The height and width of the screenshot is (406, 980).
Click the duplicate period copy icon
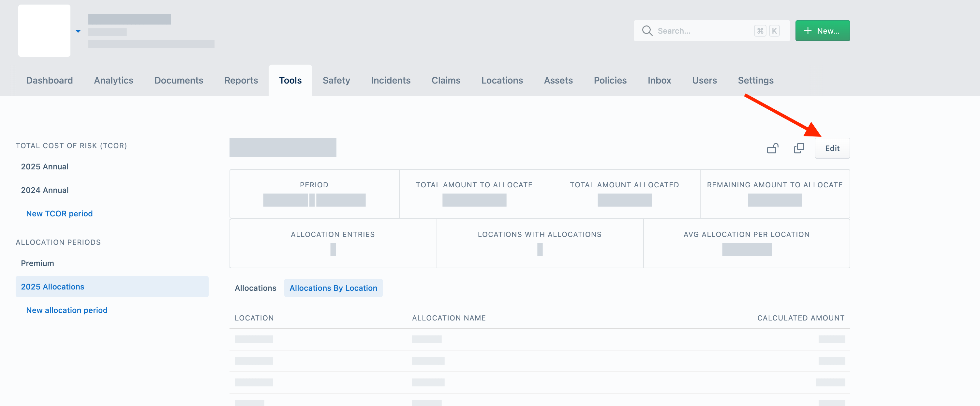799,148
